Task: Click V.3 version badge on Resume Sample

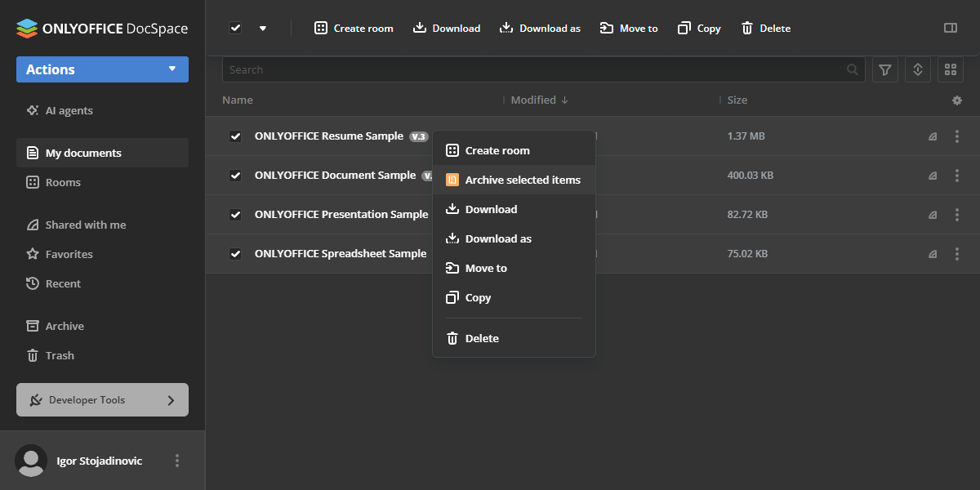Action: click(419, 136)
